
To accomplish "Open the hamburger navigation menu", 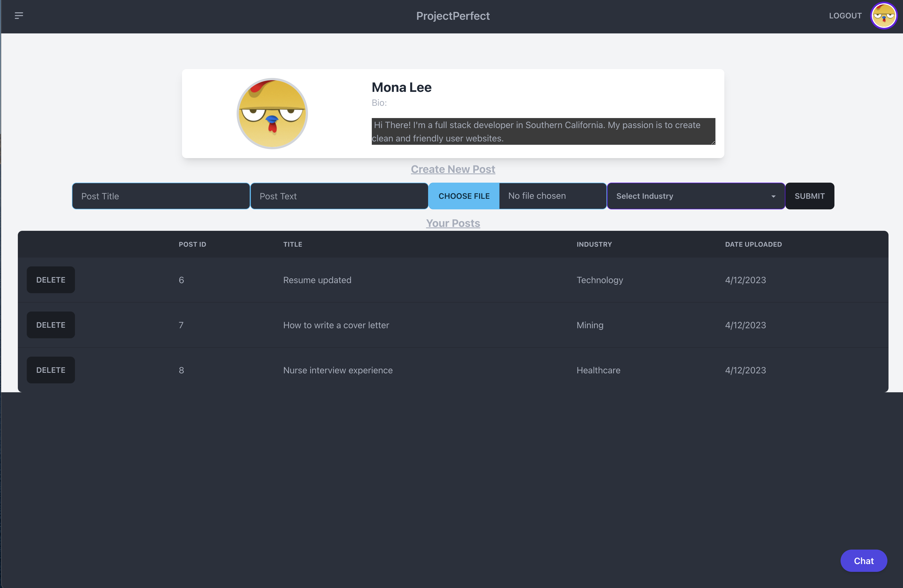I will [19, 16].
